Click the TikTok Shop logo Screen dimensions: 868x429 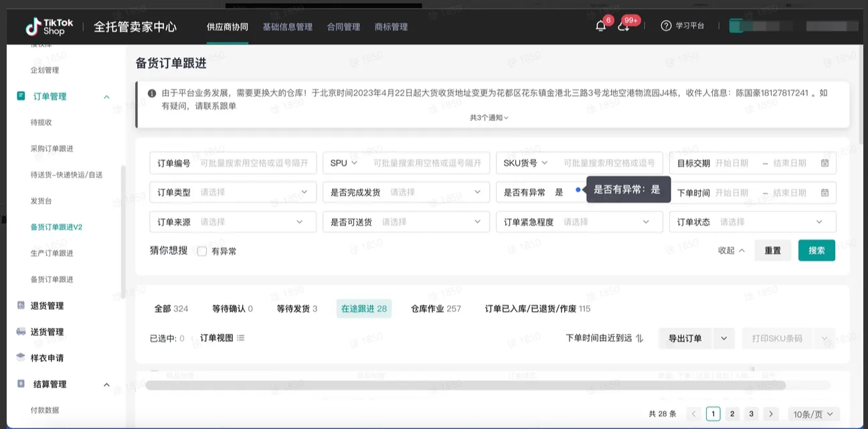50,27
